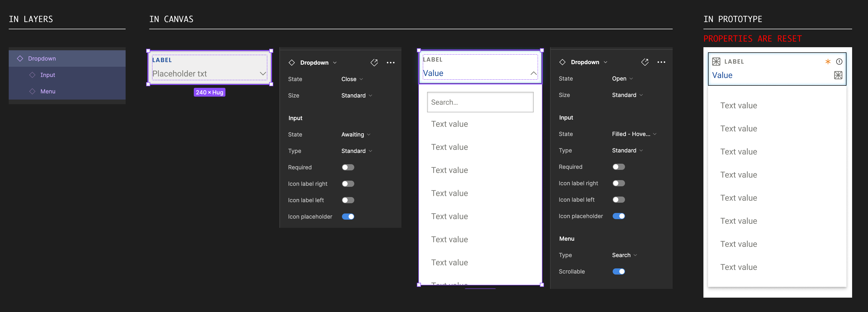Open Input State dropdown showing Awaiting
Image resolution: width=868 pixels, height=312 pixels.
click(x=356, y=135)
